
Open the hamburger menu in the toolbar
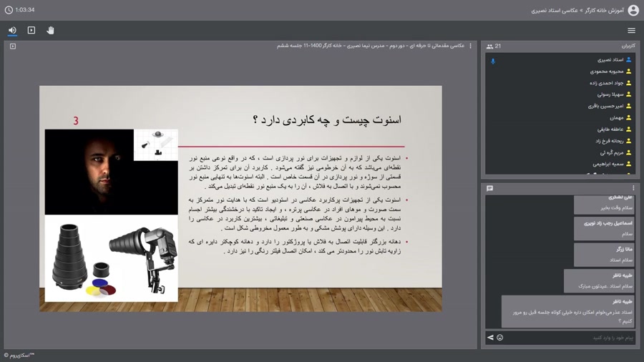coord(631,30)
